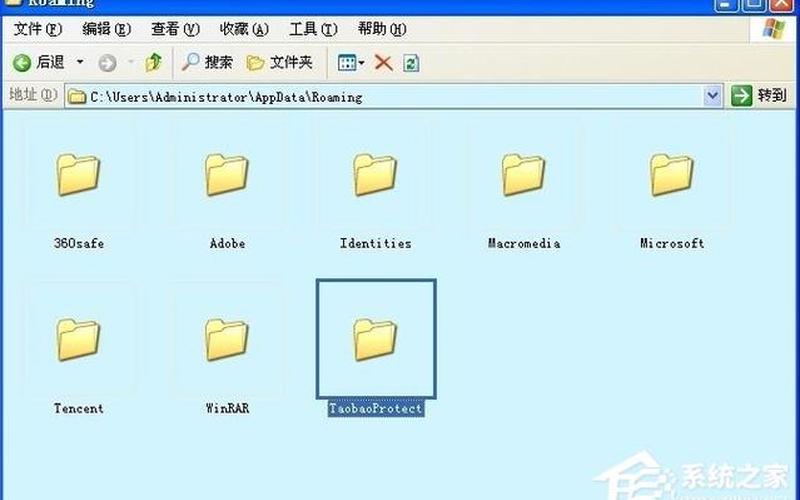The image size is (800, 500).
Task: Select the Identities folder icon
Action: click(x=375, y=175)
